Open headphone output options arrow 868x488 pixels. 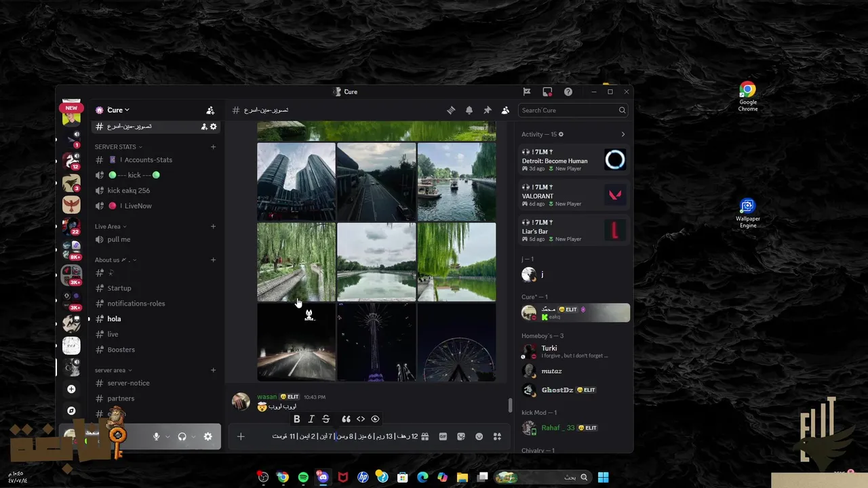click(x=193, y=436)
